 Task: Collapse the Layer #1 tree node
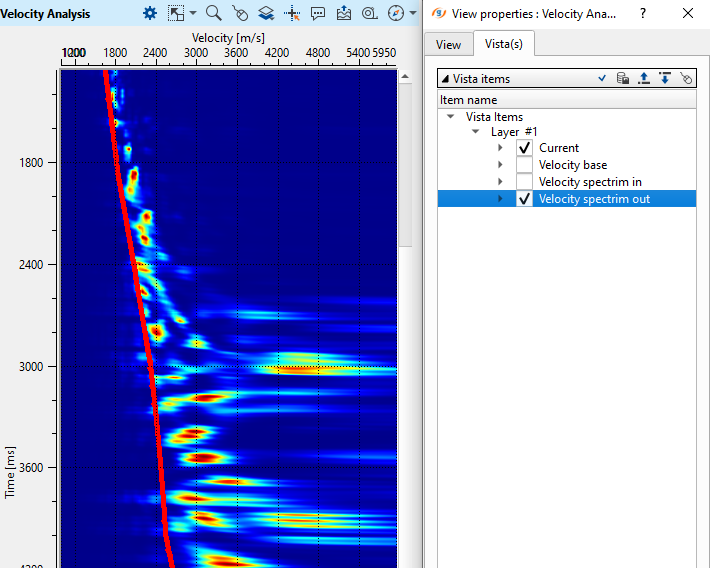[476, 132]
